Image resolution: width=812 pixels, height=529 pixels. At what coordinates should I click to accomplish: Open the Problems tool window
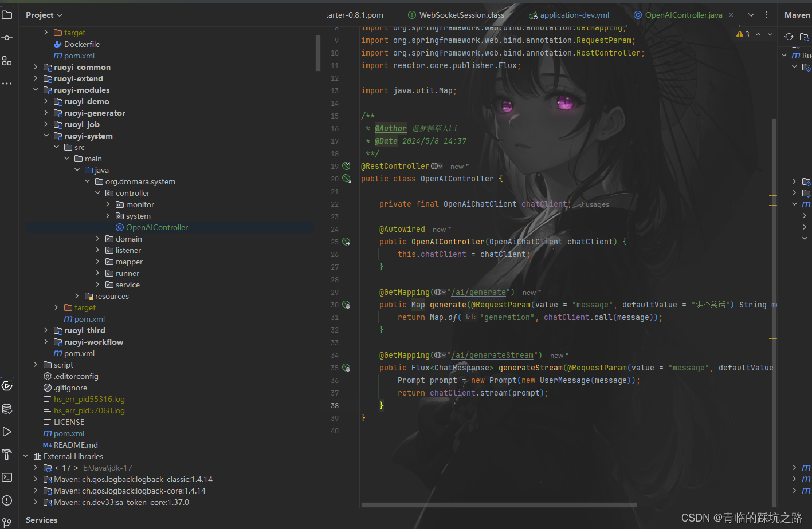pyautogui.click(x=7, y=500)
